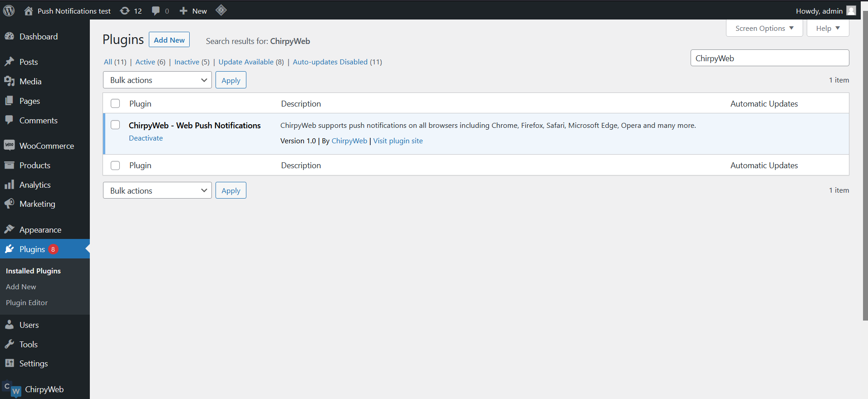Click the Add New button beside Plugins heading
The image size is (868, 399).
(169, 40)
